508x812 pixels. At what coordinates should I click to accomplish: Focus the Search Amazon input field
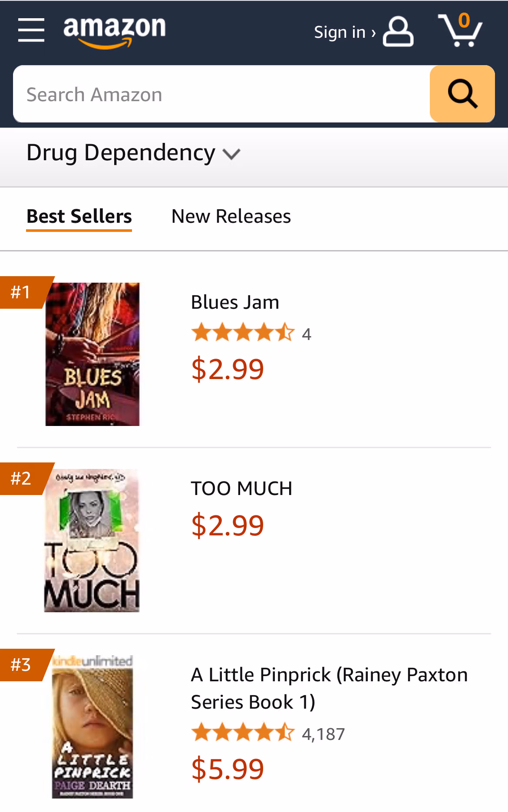(x=221, y=94)
